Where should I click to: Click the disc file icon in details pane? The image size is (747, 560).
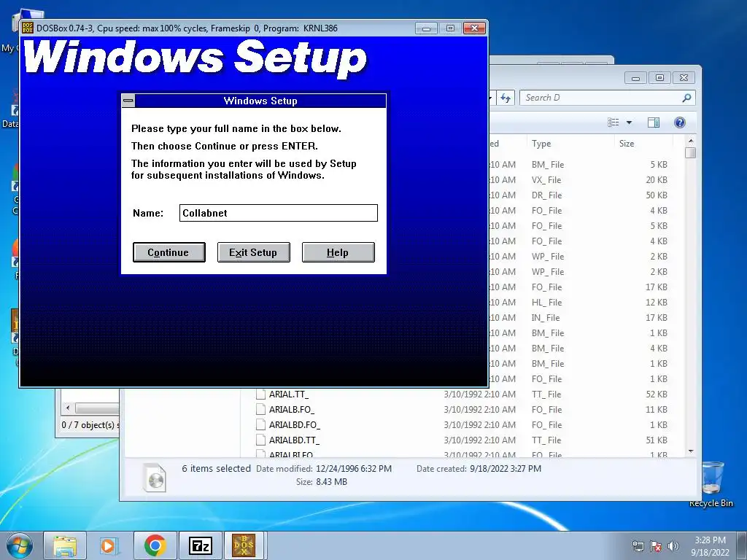tap(155, 477)
